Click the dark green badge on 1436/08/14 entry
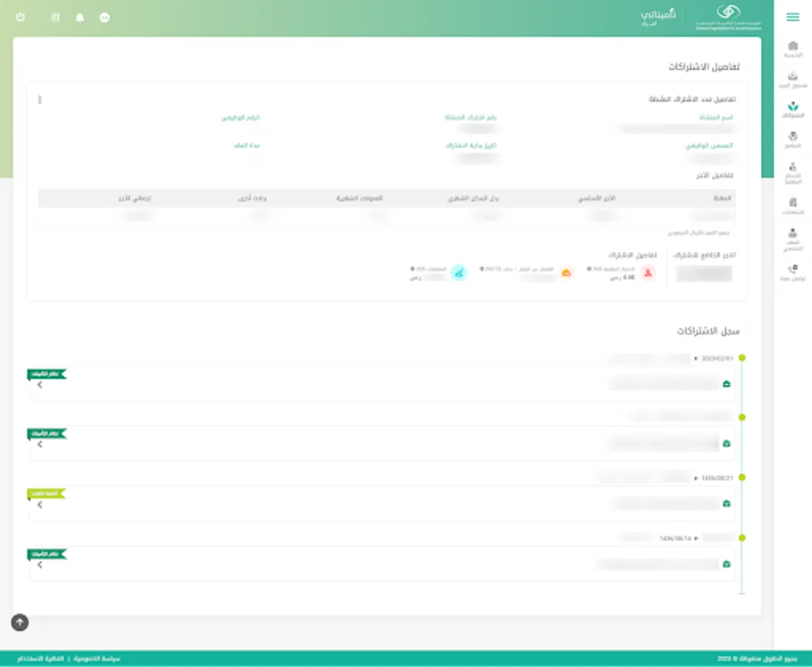The height and width of the screenshot is (667, 812). click(x=47, y=554)
